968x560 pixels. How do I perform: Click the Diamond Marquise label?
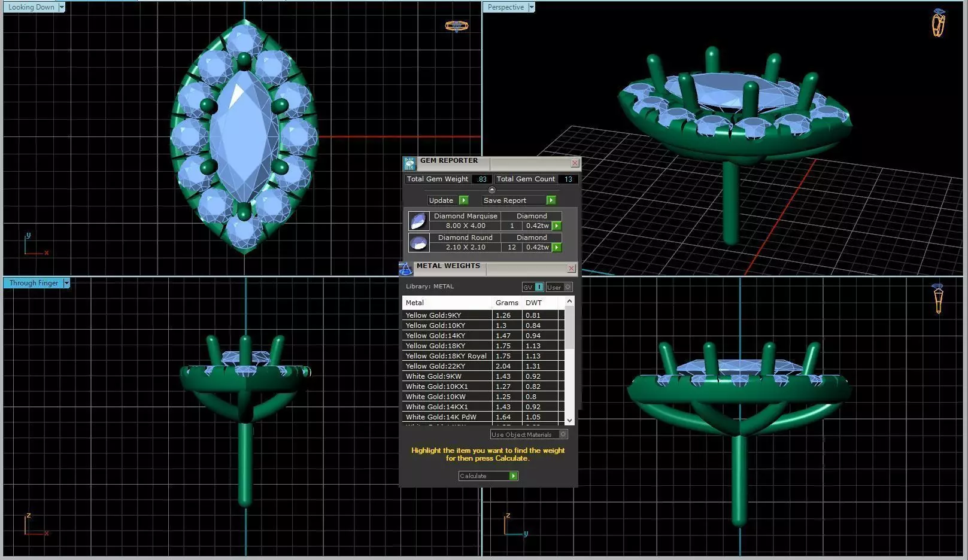pyautogui.click(x=465, y=216)
